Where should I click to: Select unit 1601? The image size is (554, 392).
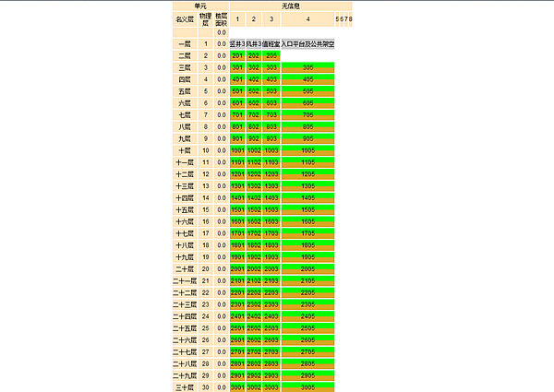[237, 221]
